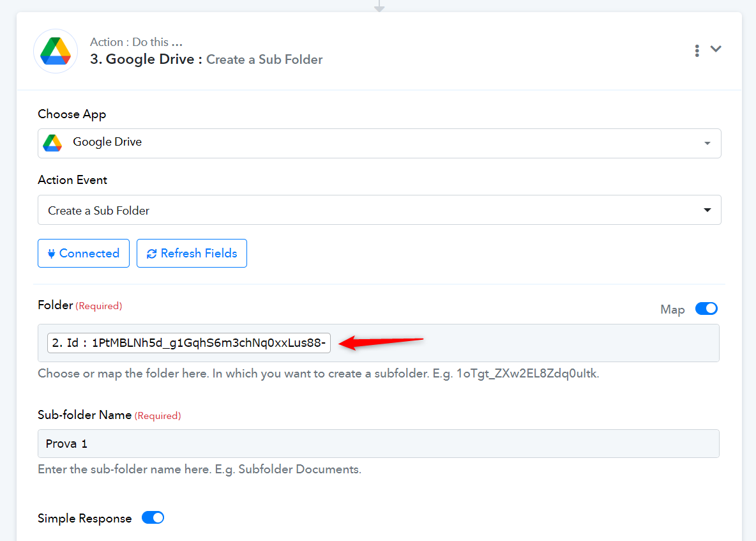Screen dimensions: 756x541
Task: Collapse the Google Drive action step
Action: coord(716,49)
